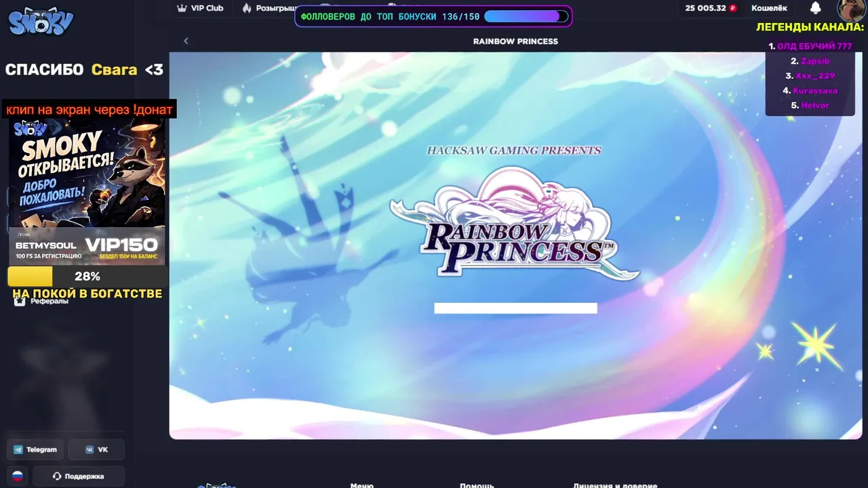Click the RAINBOW PRINCESS game title
Image resolution: width=868 pixels, height=488 pixels.
click(515, 41)
